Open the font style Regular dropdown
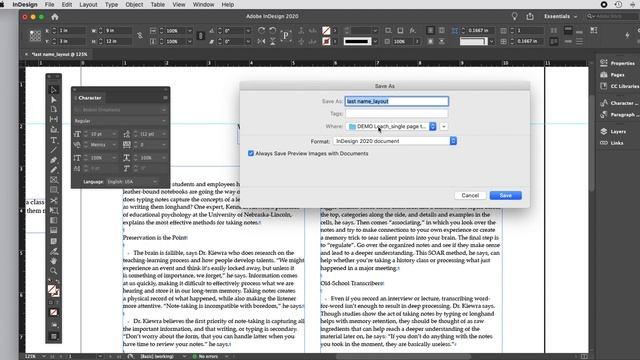The image size is (640, 360). point(120,121)
